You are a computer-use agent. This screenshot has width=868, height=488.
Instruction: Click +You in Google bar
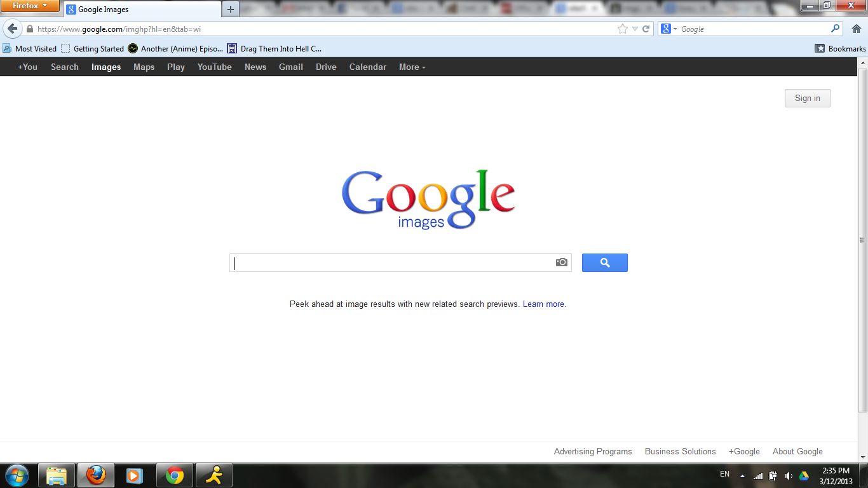point(27,67)
